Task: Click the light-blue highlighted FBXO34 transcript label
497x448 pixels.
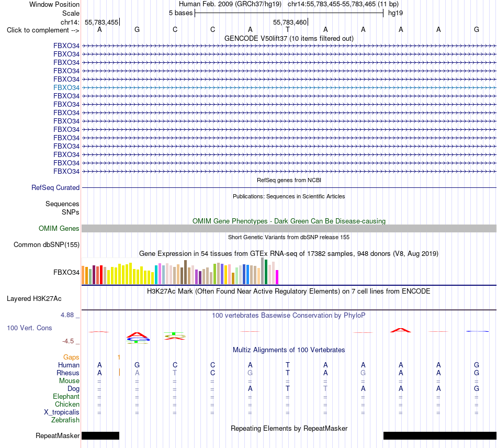Action: (66, 87)
